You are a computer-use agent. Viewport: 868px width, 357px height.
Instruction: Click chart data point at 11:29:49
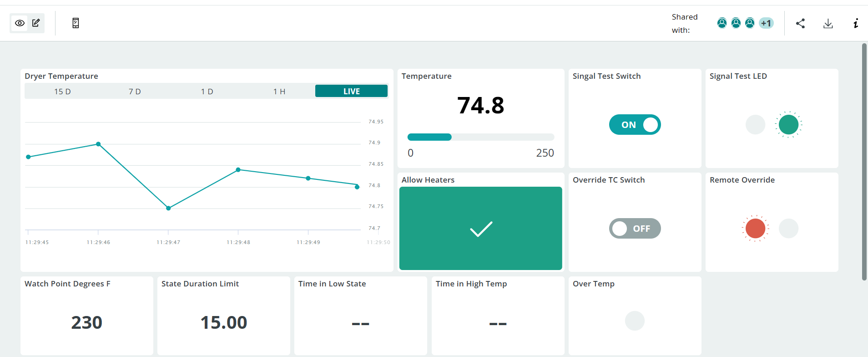pyautogui.click(x=308, y=178)
